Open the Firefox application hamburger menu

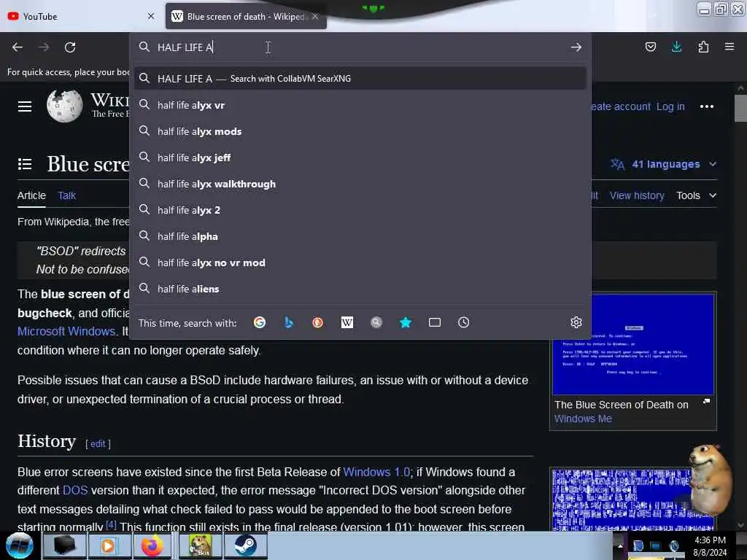click(x=729, y=47)
